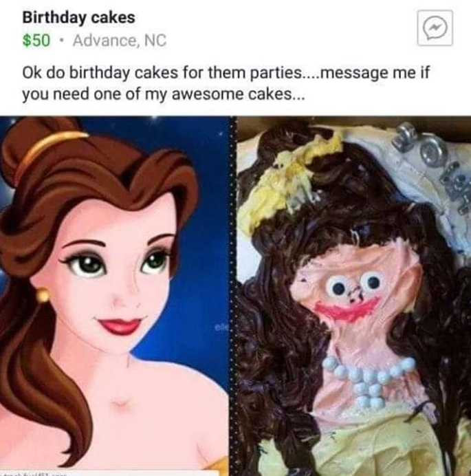Screen dimensions: 471x476
Task: Open the cartoon princess reference image
Action: [114, 296]
